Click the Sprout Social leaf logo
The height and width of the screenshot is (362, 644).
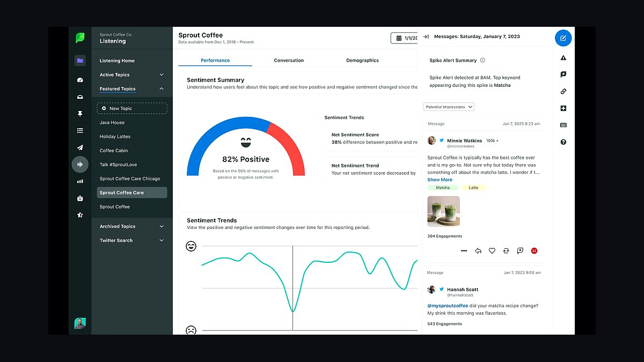coord(80,38)
